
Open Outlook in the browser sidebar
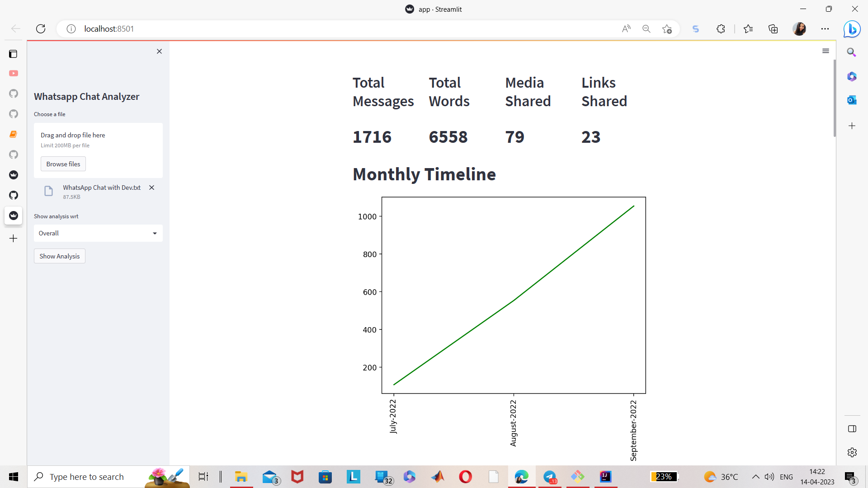852,100
